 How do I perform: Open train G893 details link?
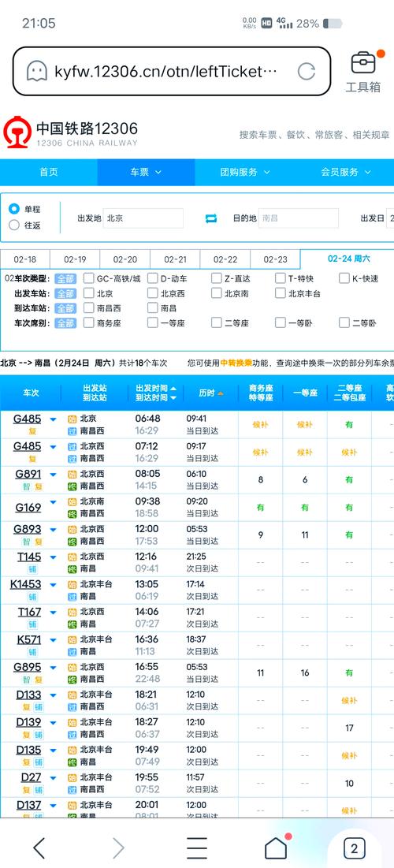(x=27, y=529)
